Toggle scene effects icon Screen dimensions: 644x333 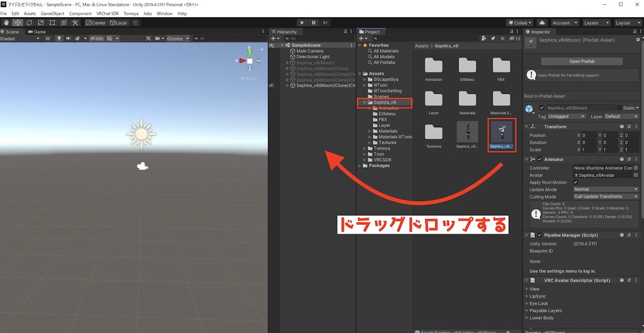click(x=77, y=38)
